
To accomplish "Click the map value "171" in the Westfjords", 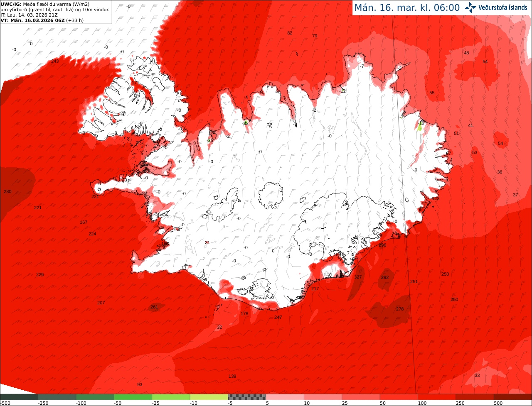I will [x=135, y=83].
